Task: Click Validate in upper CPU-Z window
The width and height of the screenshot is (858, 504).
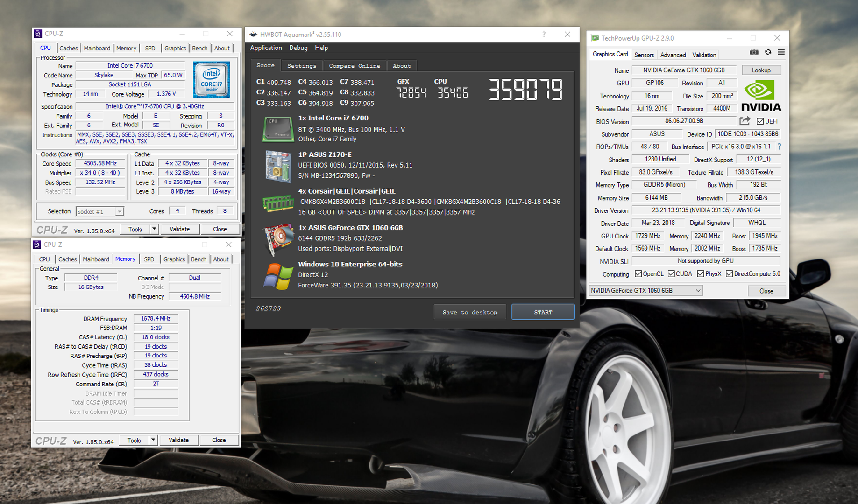Action: point(180,229)
